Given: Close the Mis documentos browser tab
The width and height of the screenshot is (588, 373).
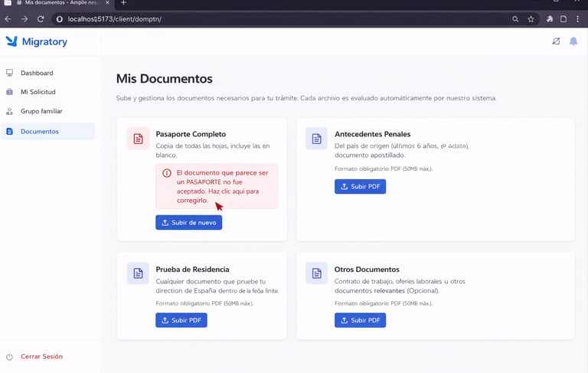Looking at the screenshot, I should point(107,2).
